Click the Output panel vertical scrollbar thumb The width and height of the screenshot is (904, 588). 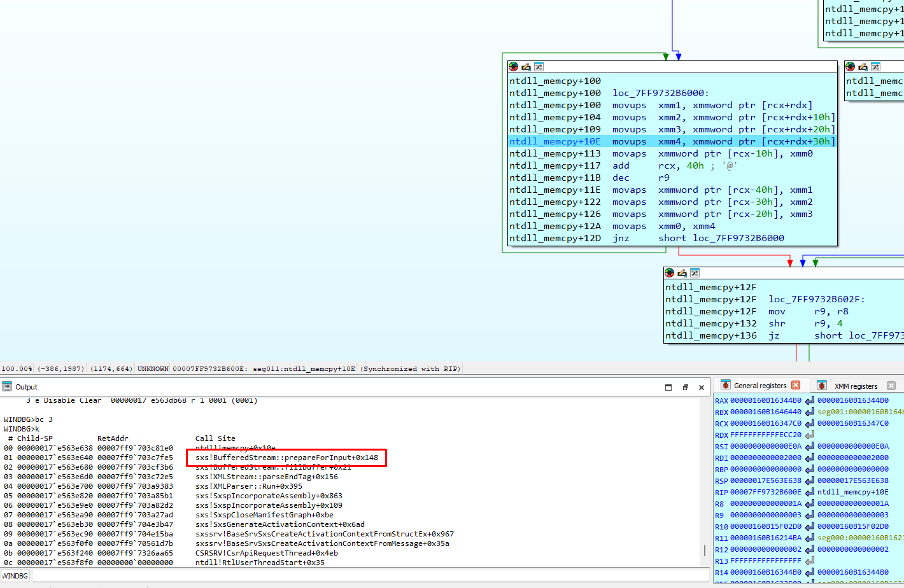coord(704,550)
